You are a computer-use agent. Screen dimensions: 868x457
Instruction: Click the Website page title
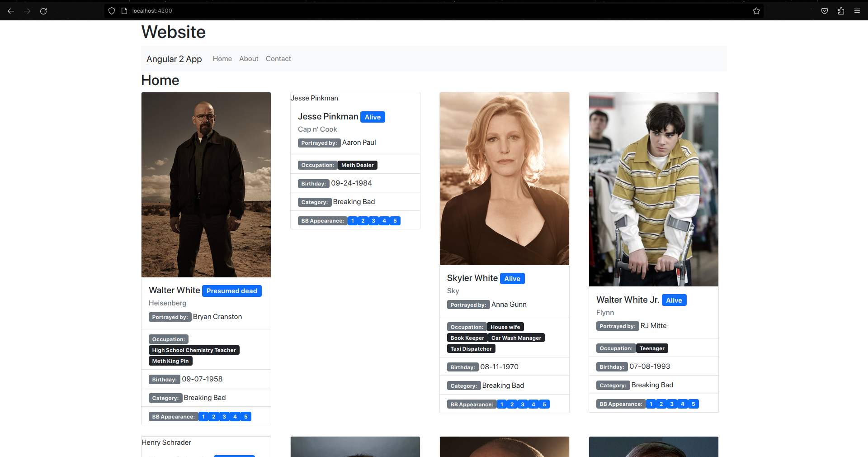click(174, 32)
